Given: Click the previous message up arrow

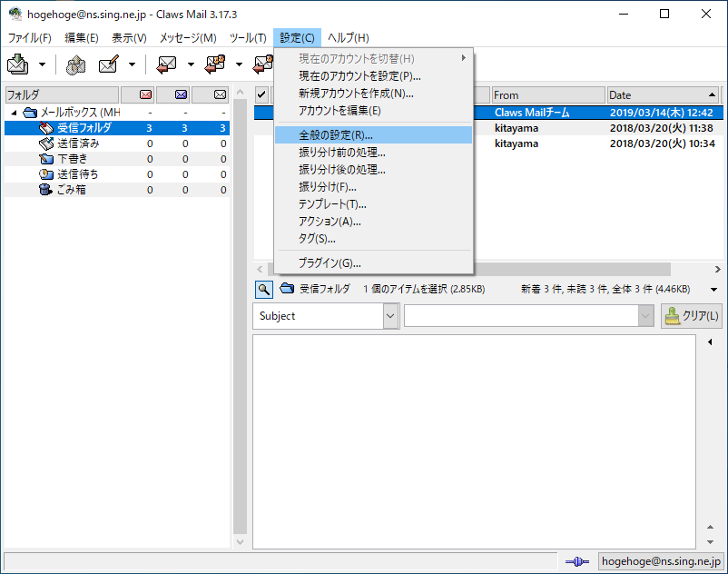Looking at the screenshot, I should 710,527.
